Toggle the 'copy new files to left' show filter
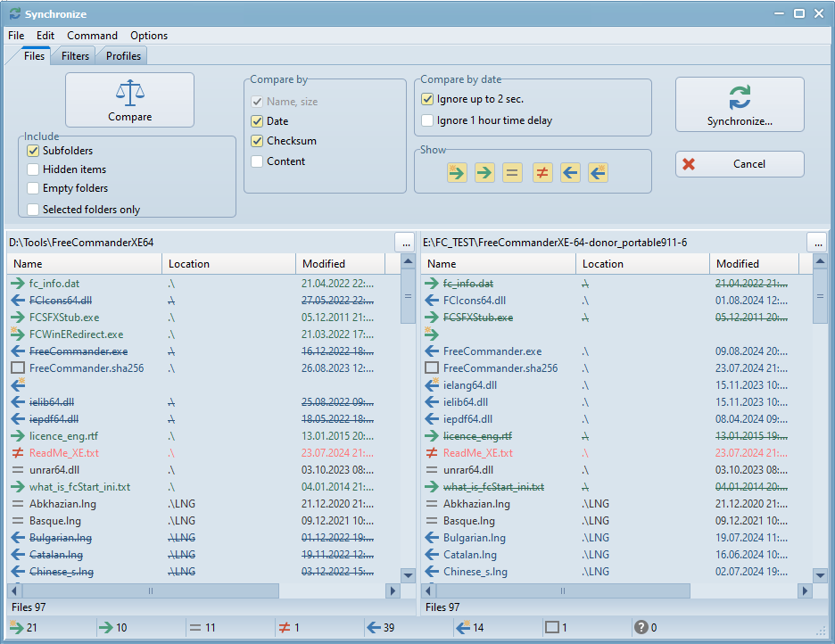835x644 pixels. click(598, 172)
